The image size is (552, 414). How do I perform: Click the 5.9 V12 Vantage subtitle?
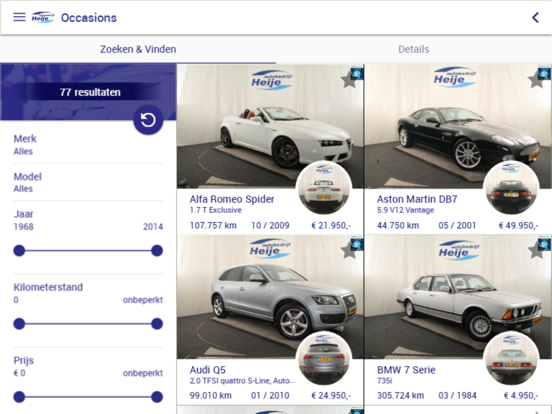click(x=406, y=210)
